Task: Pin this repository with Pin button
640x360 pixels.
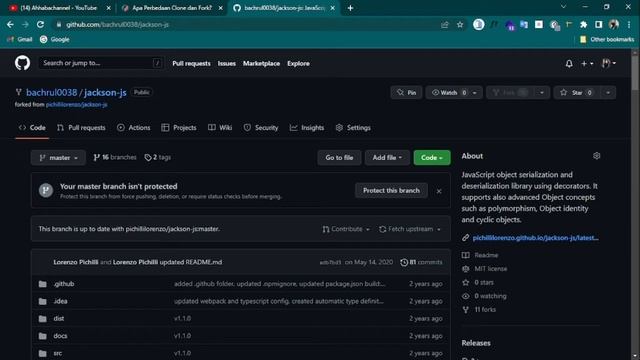Action: click(x=407, y=93)
